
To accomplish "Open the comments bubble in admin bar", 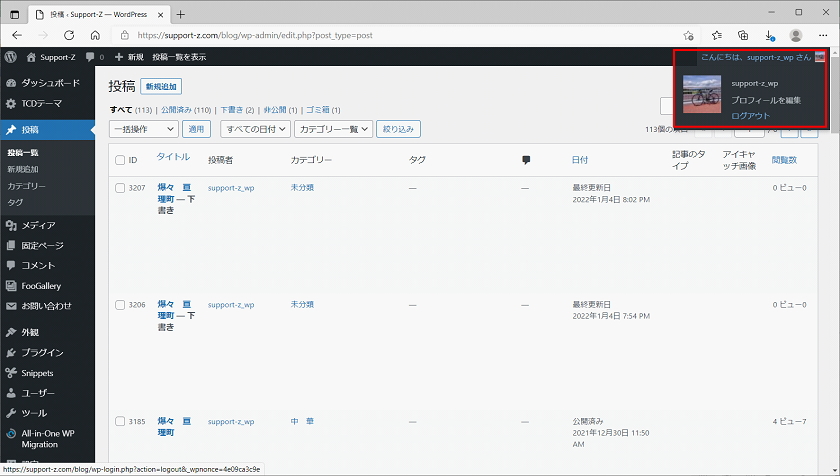I will click(95, 57).
